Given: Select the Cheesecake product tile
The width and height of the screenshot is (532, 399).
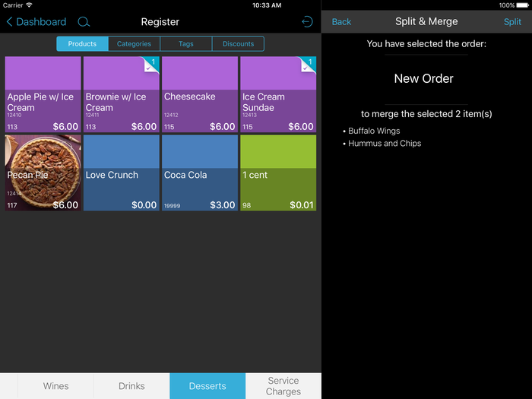Looking at the screenshot, I should pyautogui.click(x=200, y=94).
